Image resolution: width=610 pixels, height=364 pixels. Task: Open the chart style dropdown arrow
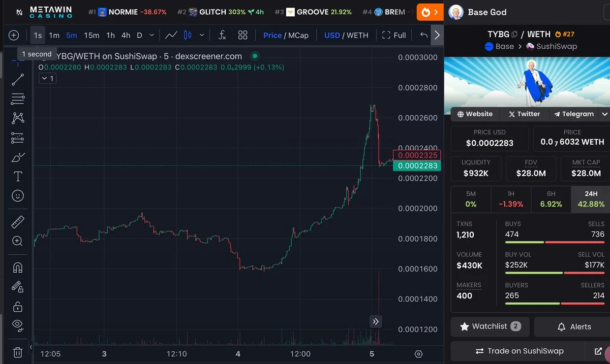click(202, 35)
